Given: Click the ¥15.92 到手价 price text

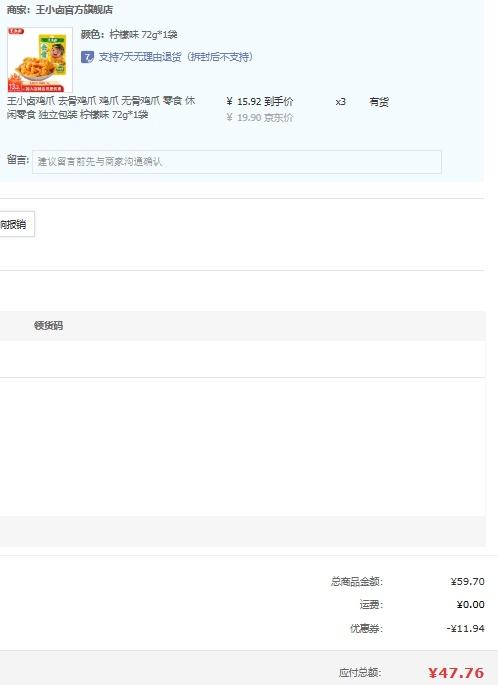Looking at the screenshot, I should (259, 102).
